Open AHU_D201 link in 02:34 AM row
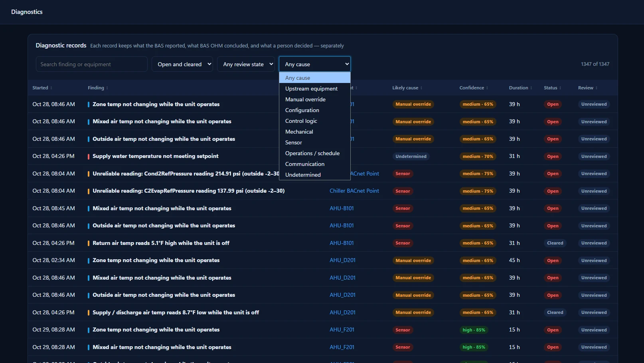644x363 pixels. (x=342, y=260)
